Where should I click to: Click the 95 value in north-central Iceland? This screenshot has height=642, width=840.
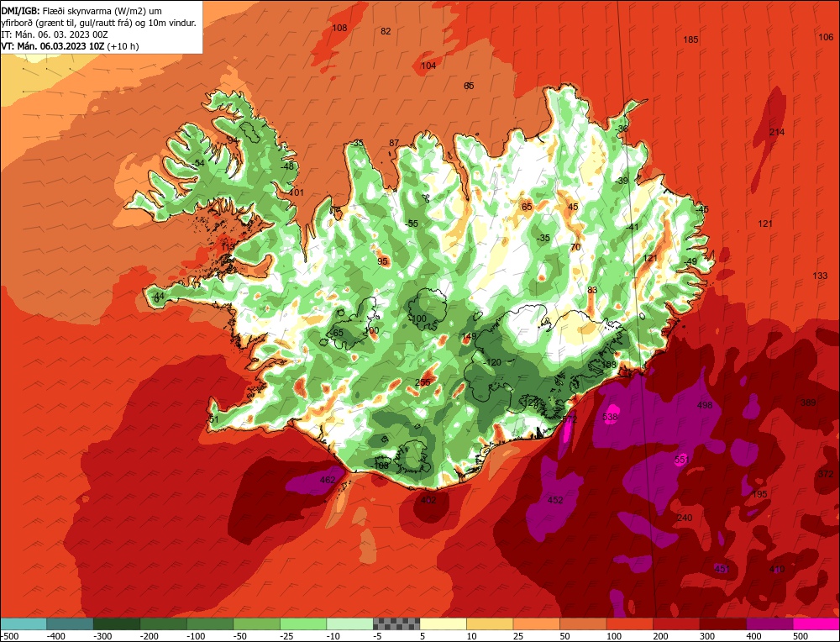tap(382, 261)
